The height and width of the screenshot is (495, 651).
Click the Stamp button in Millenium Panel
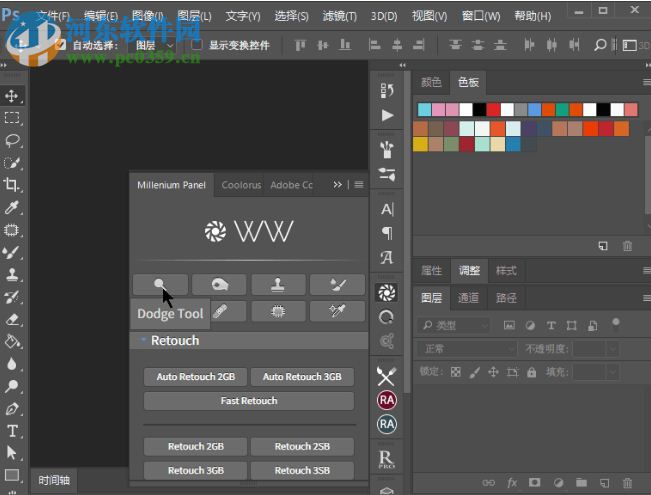click(278, 284)
